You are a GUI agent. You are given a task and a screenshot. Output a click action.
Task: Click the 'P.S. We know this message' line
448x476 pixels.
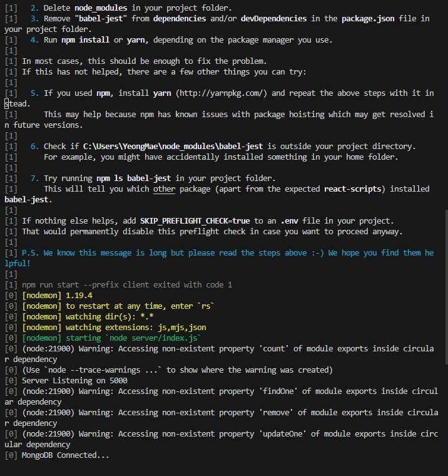(219, 258)
